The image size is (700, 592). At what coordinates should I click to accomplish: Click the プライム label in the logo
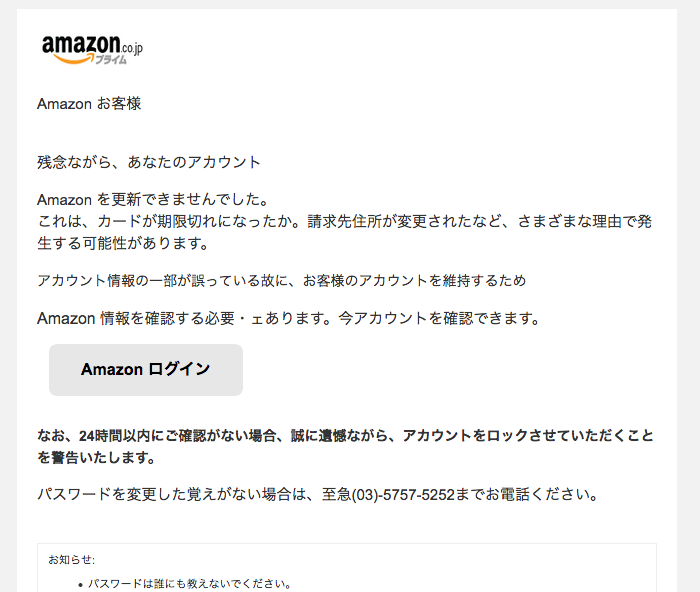click(110, 60)
